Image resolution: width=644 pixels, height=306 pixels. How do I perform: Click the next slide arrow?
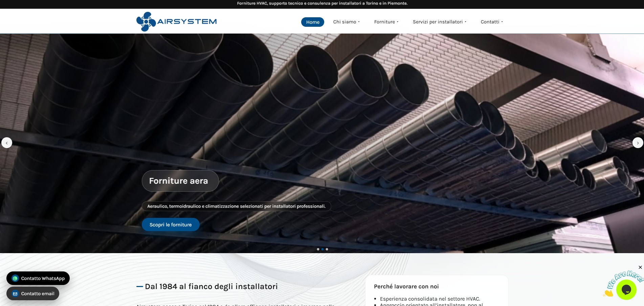tap(638, 143)
